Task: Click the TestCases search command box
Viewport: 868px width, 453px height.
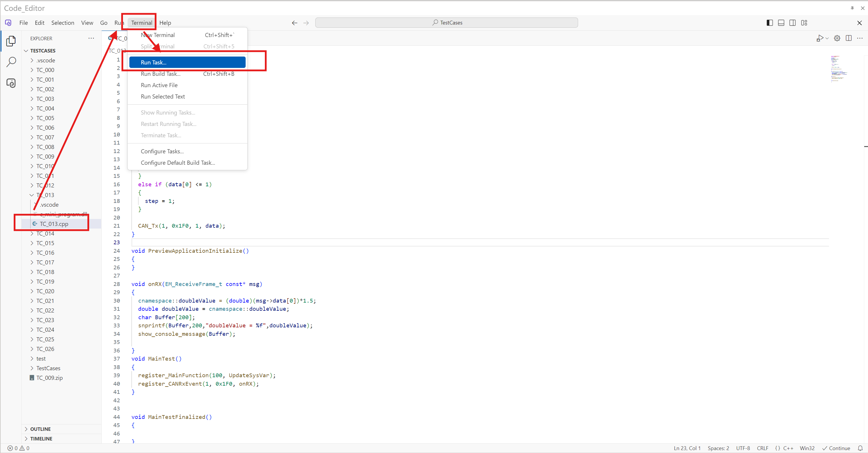Action: [446, 22]
